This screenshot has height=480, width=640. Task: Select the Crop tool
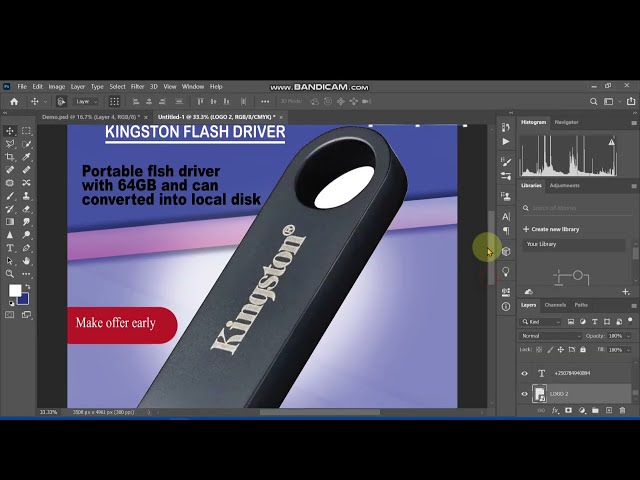coord(10,157)
